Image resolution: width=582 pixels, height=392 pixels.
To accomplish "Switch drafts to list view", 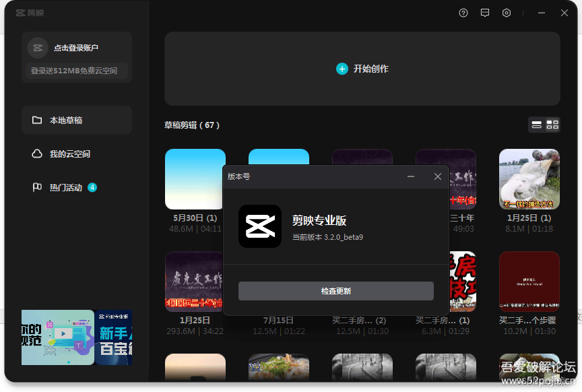I will coord(536,125).
